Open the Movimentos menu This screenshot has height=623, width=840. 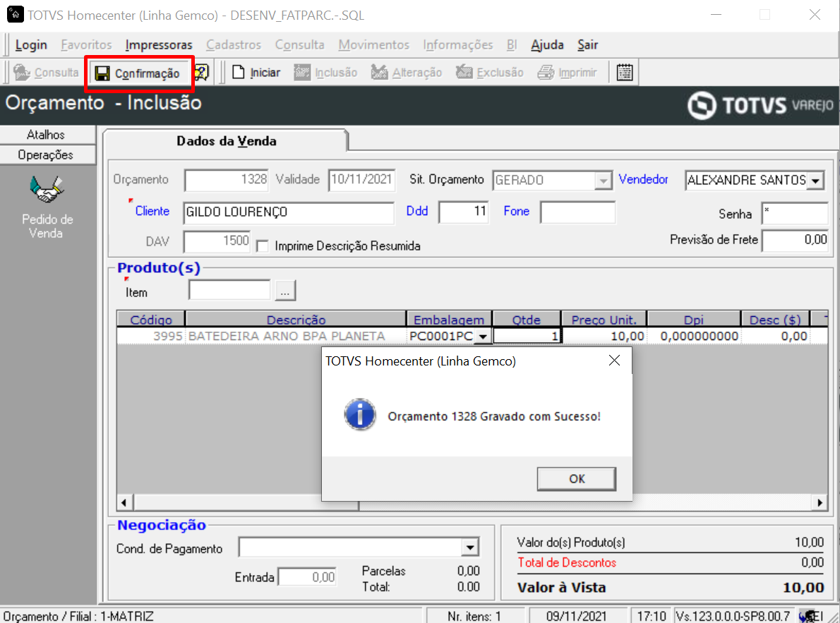[374, 45]
